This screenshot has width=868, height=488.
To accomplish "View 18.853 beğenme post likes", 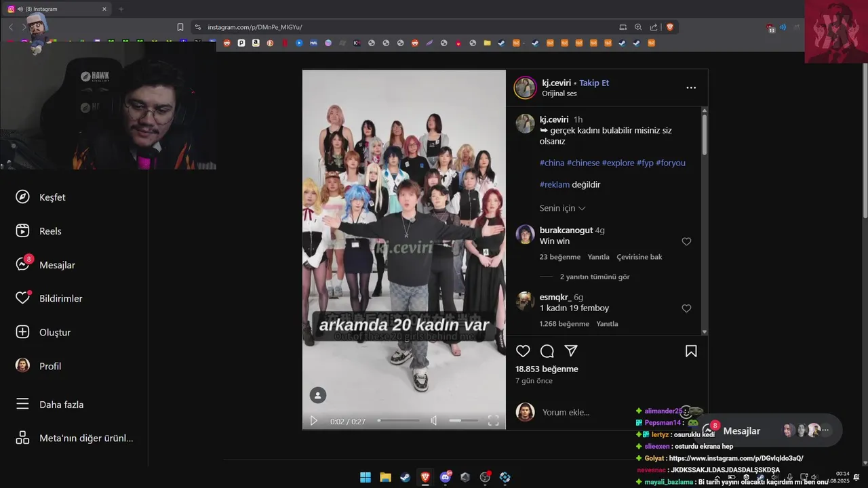I will pyautogui.click(x=547, y=369).
